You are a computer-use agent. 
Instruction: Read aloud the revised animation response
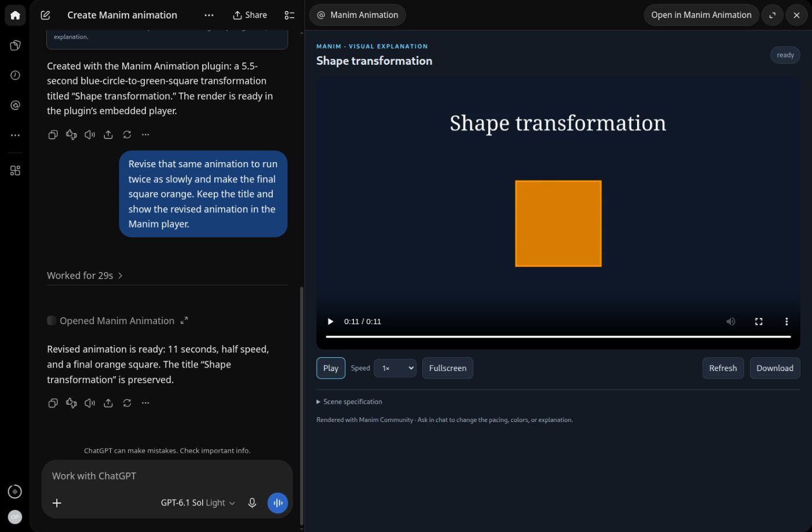click(90, 403)
